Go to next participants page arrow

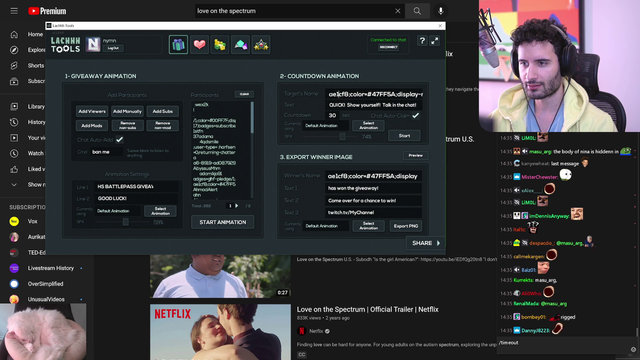pos(236,206)
